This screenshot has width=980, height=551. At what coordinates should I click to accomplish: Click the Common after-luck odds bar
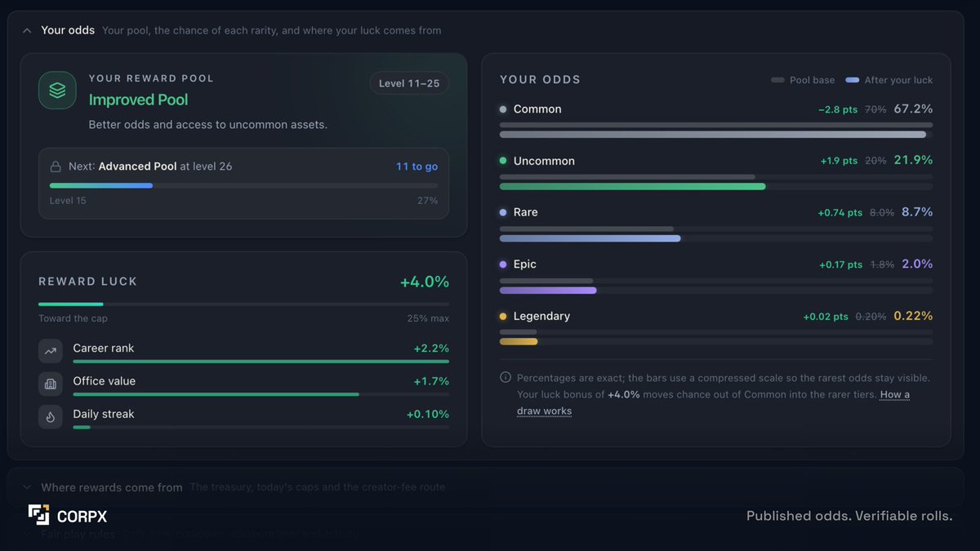point(713,135)
